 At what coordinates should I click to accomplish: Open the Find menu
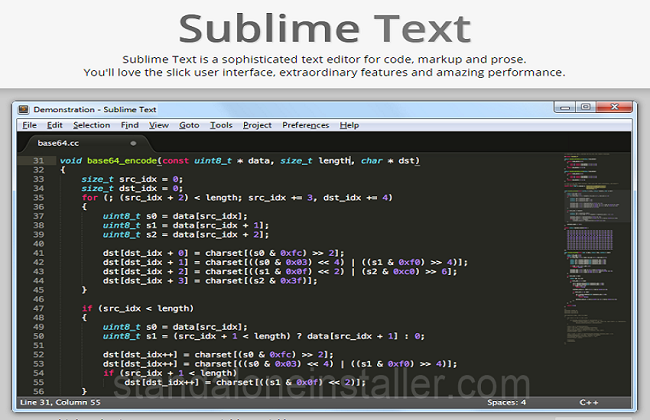coord(129,125)
